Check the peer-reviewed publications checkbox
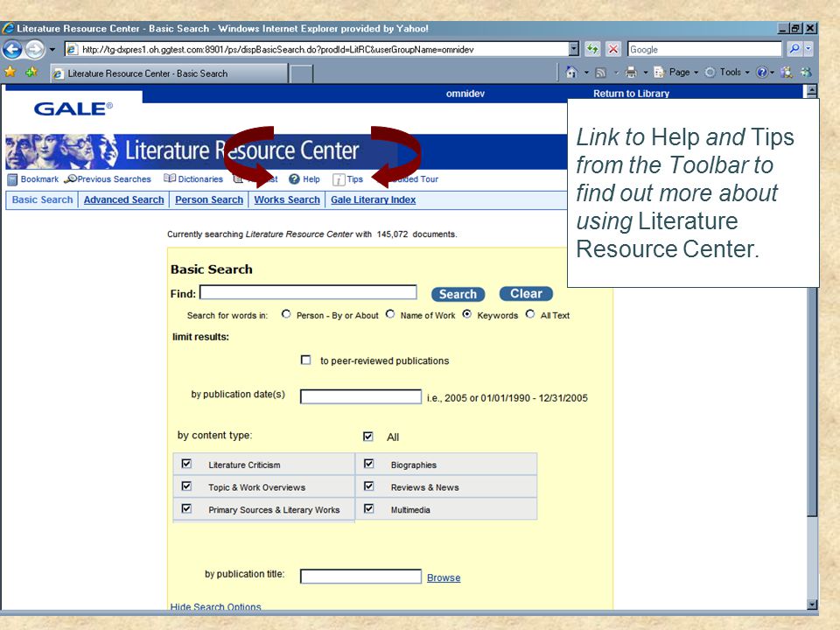This screenshot has width=840, height=630. pyautogui.click(x=305, y=360)
